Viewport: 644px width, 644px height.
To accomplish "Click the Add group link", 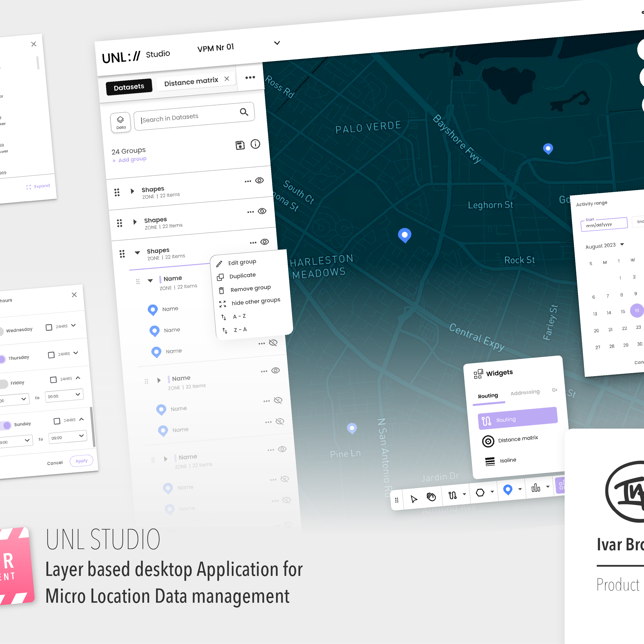I will click(129, 160).
